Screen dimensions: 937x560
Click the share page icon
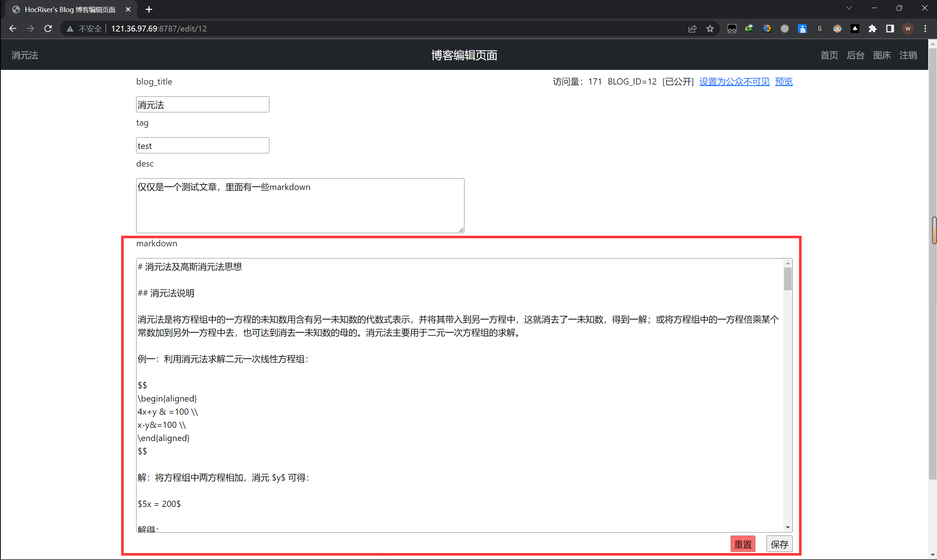point(692,29)
